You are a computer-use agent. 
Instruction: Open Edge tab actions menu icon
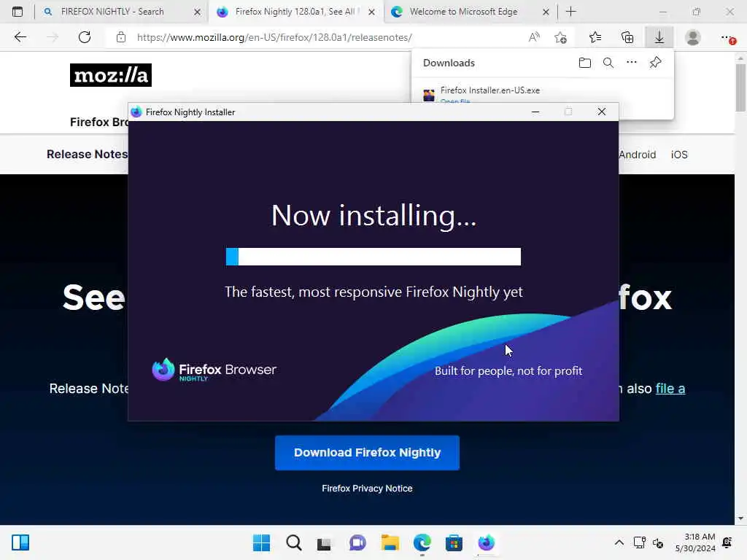click(x=18, y=12)
